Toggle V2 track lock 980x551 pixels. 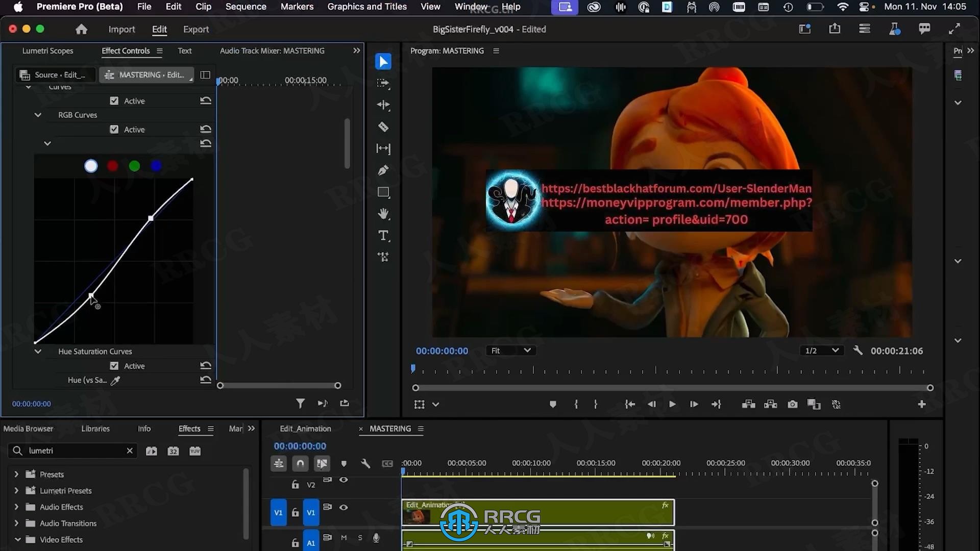[x=295, y=485]
